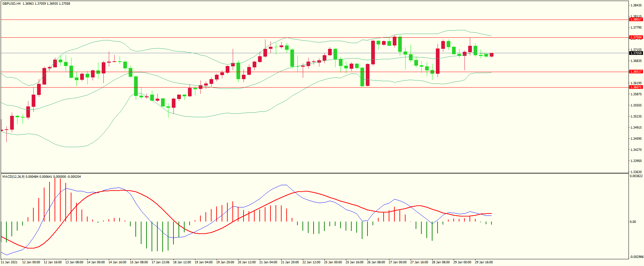Click the 1.38435 price scale value

pos(636,5)
